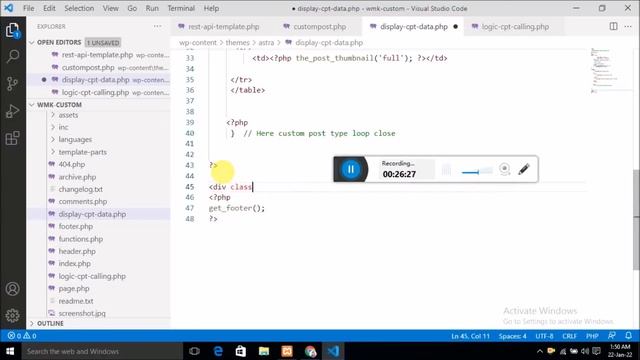Open the Accounts menu icon

click(x=13, y=289)
